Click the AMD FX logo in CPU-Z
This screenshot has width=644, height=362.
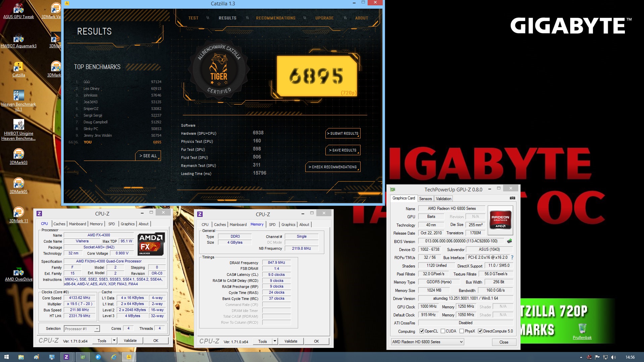click(x=151, y=244)
